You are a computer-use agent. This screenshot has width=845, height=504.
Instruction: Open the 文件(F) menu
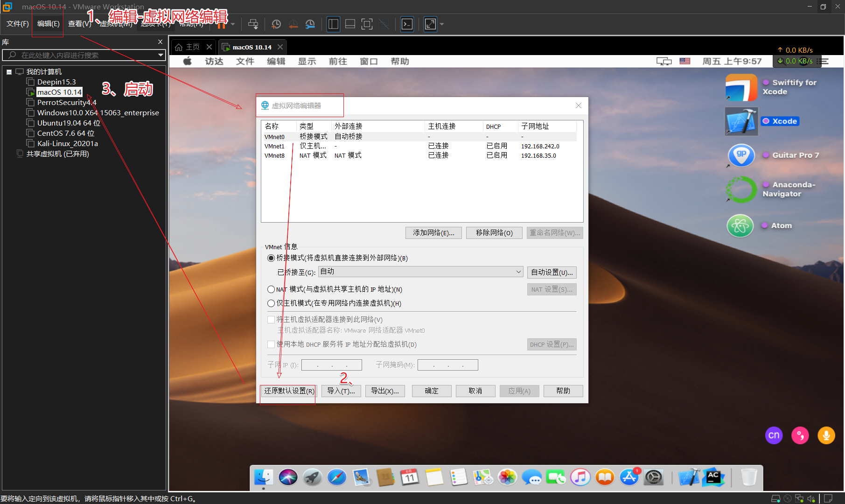point(17,24)
